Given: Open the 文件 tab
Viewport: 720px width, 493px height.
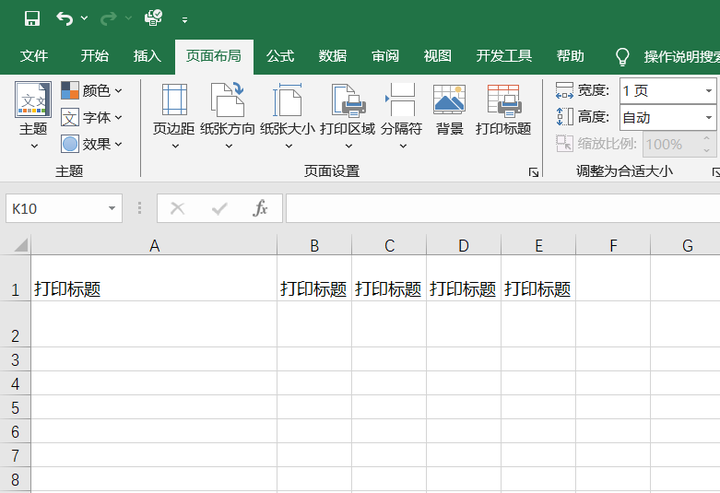Looking at the screenshot, I should pyautogui.click(x=34, y=56).
